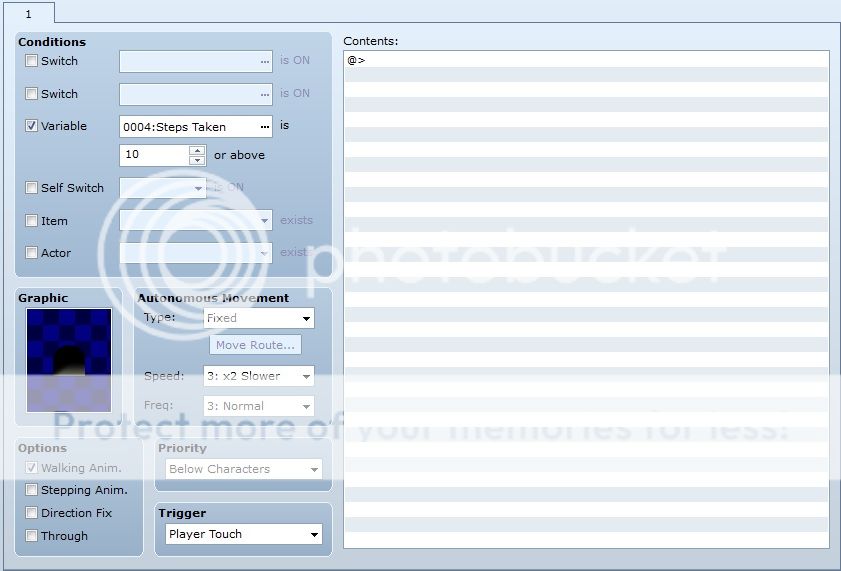This screenshot has height=571, width=841.
Task: Expand the Trigger dropdown showing Player Touch
Action: tap(243, 534)
